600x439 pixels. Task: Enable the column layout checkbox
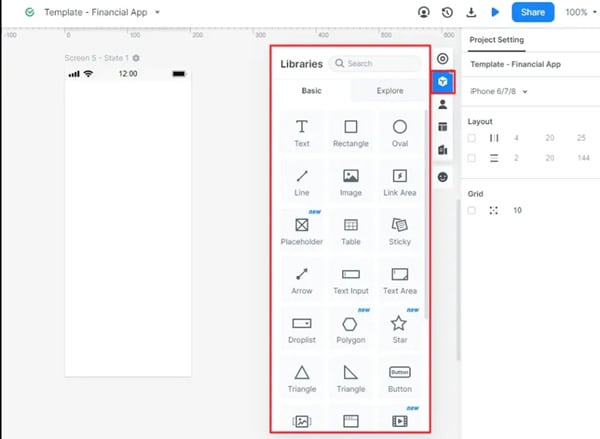coord(471,138)
